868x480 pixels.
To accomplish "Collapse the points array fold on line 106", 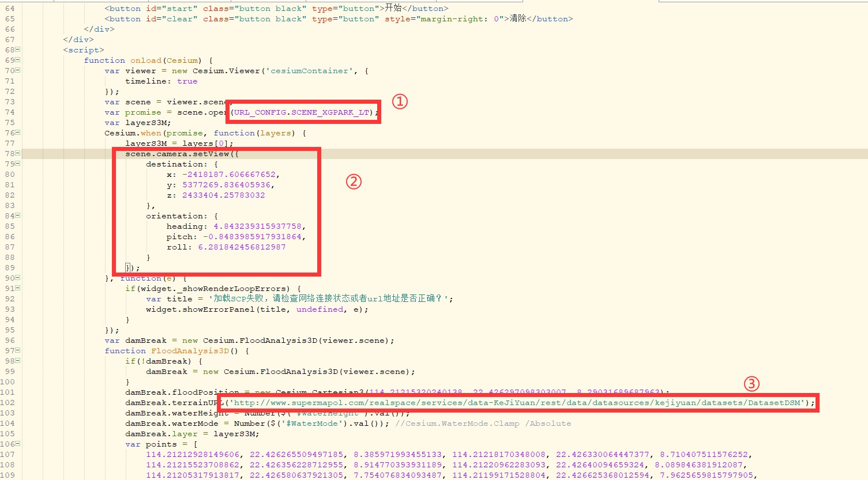I will point(18,444).
